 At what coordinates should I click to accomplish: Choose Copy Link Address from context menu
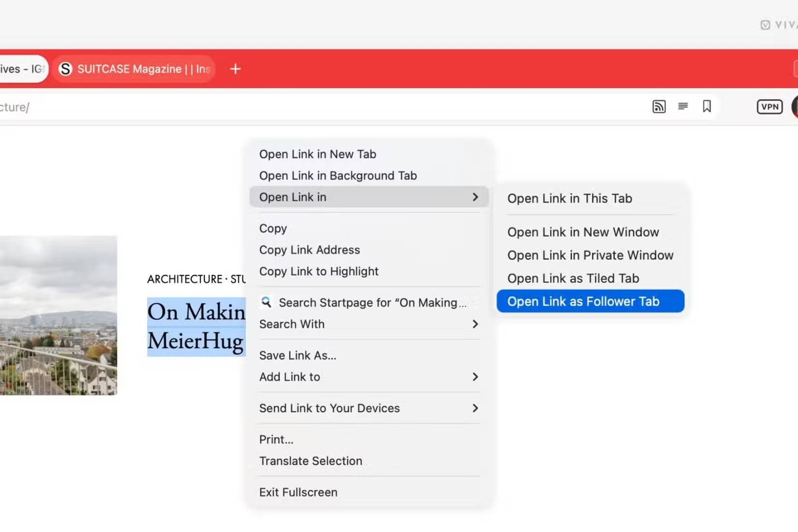pos(310,250)
